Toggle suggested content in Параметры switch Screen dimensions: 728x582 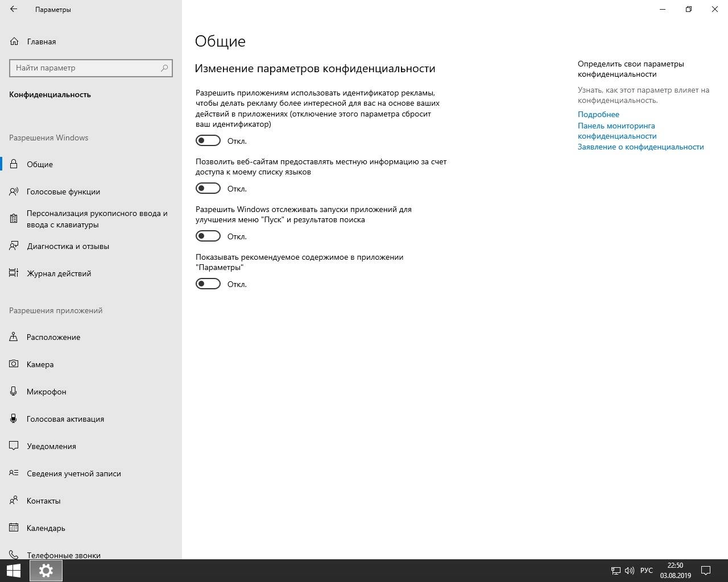coord(208,284)
